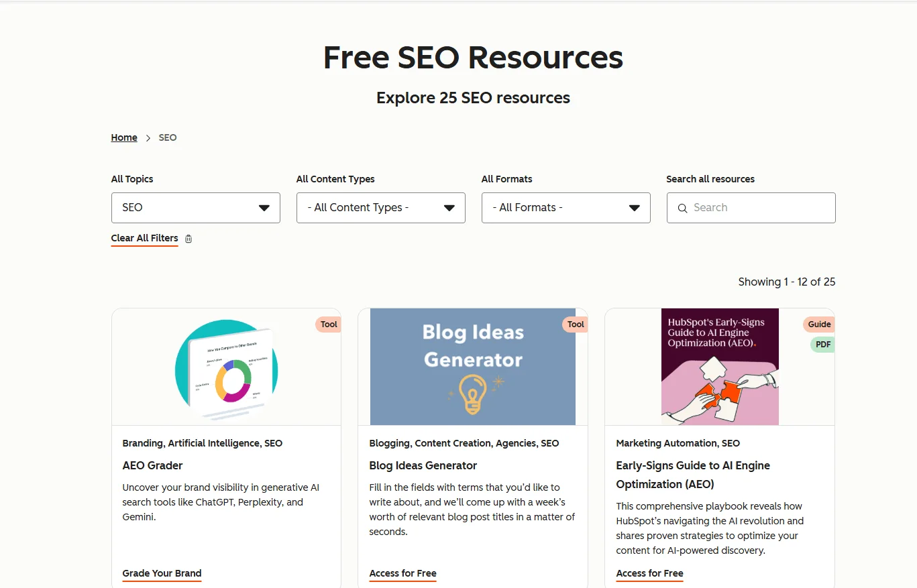Screen dimensions: 917x588
Task: Click the Tool badge on AEO Grader card
Action: (x=328, y=324)
